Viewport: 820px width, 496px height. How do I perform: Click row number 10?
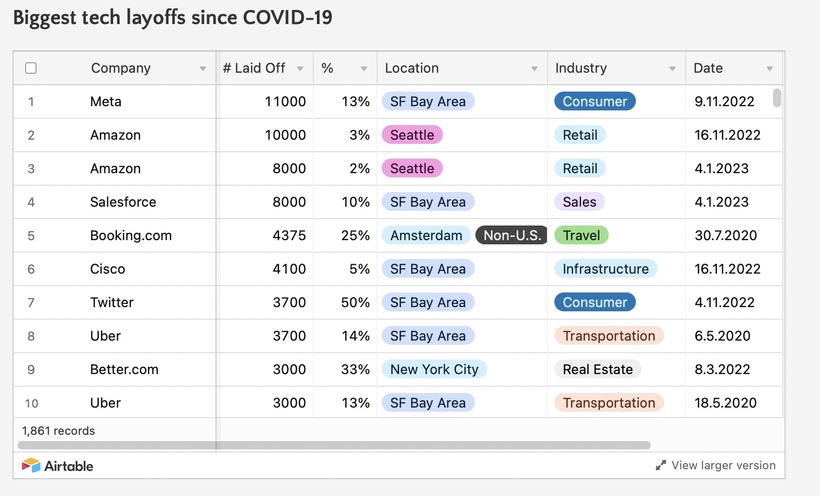click(31, 403)
